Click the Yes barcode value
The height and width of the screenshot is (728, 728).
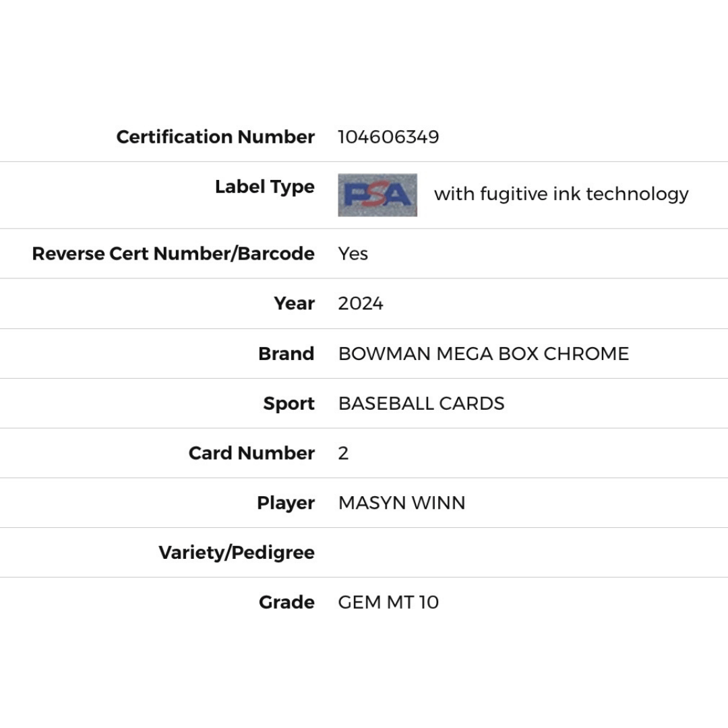(353, 254)
